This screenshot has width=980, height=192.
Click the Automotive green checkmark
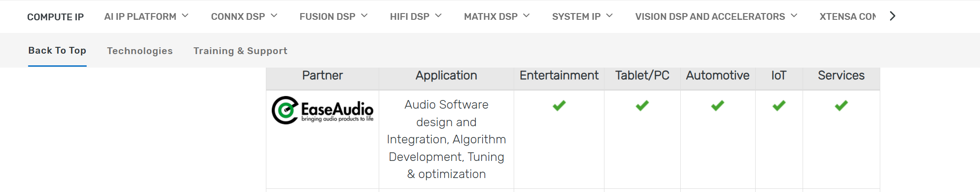coord(717,105)
